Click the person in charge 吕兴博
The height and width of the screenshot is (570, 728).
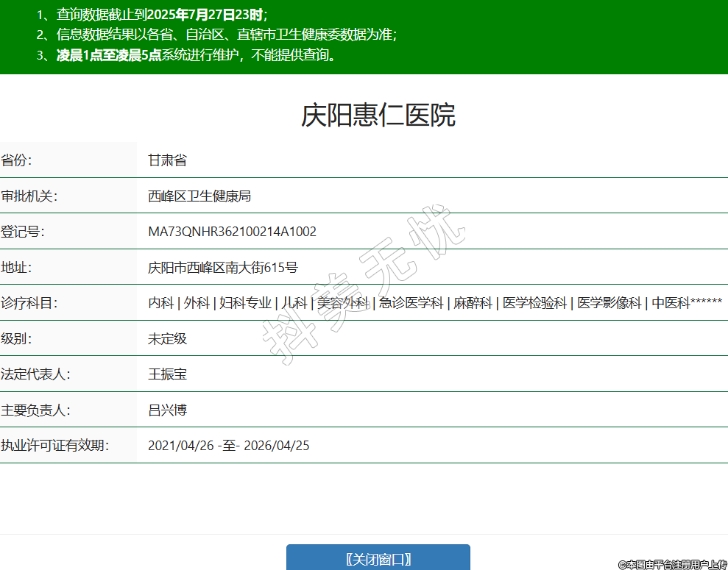[167, 410]
